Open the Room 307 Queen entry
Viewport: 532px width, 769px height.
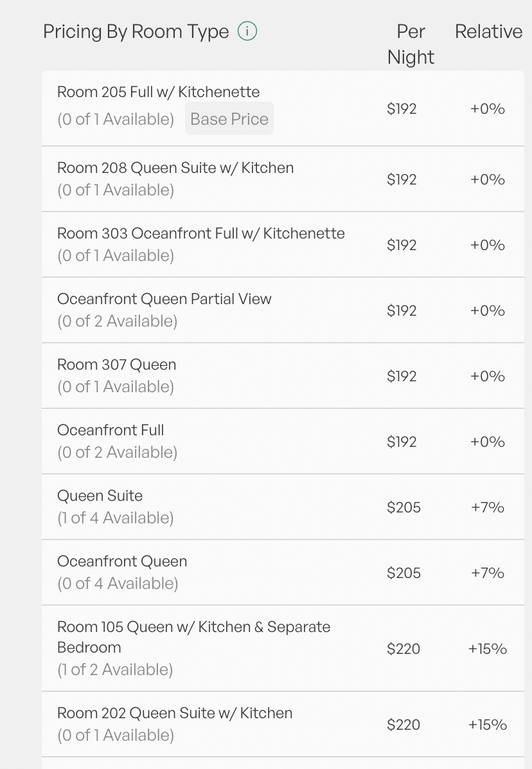click(x=116, y=365)
